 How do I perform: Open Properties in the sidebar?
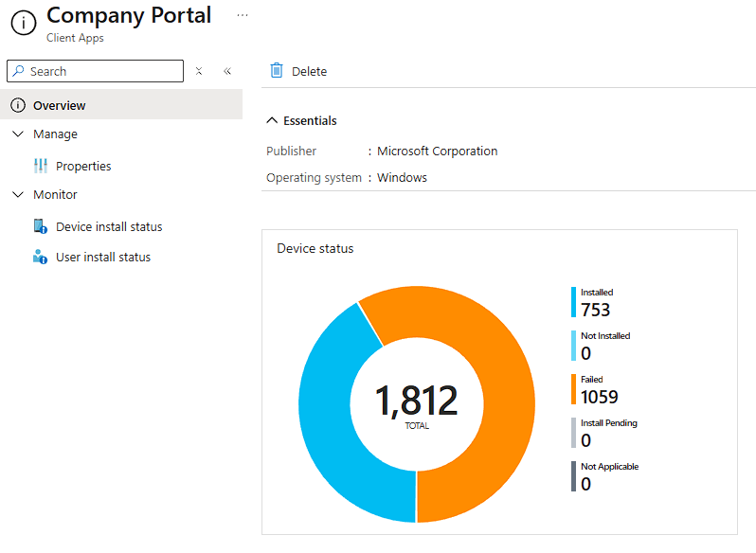(x=83, y=167)
